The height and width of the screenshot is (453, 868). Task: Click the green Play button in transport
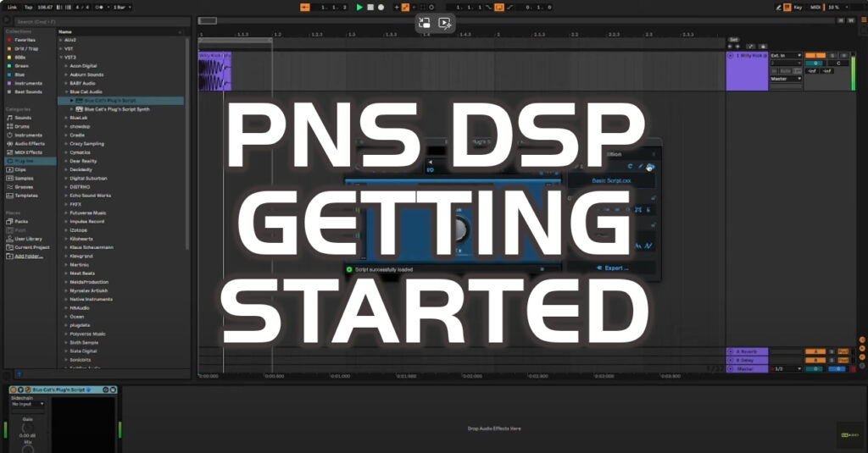359,7
